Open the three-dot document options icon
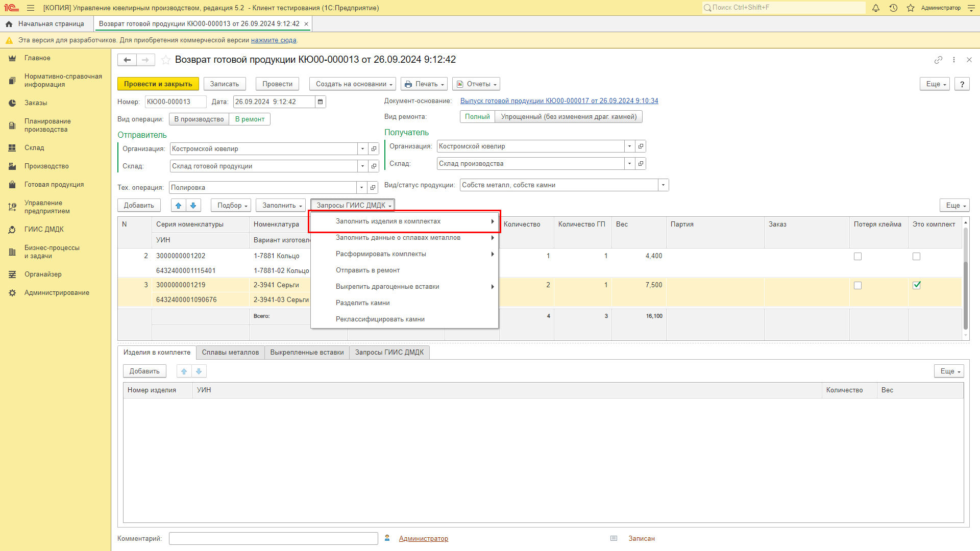 pos(954,60)
